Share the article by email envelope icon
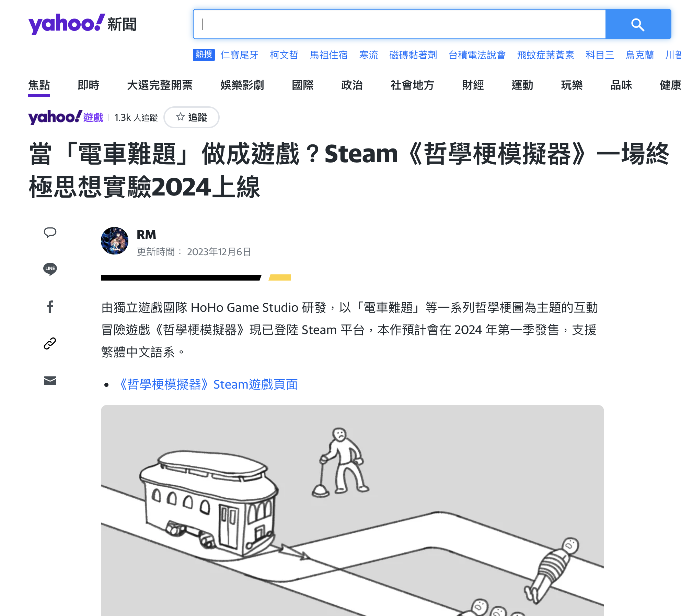The height and width of the screenshot is (616, 681). (50, 381)
